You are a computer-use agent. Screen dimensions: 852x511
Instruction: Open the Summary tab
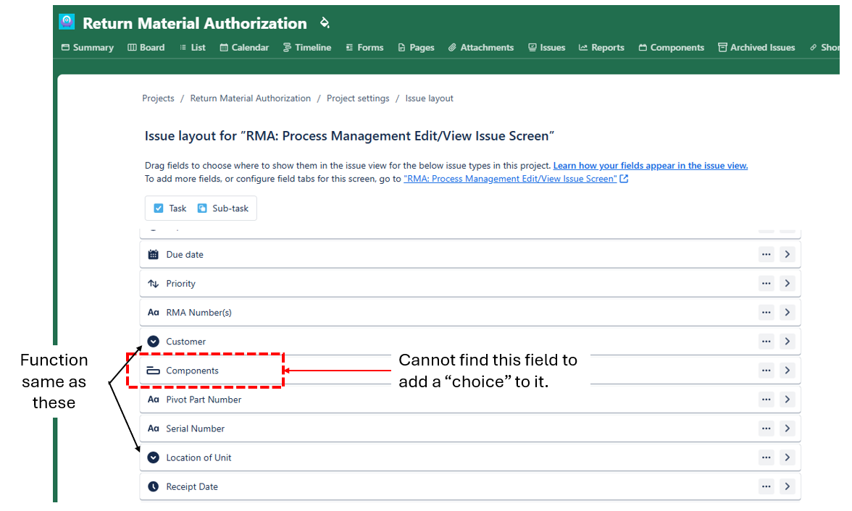click(x=87, y=48)
